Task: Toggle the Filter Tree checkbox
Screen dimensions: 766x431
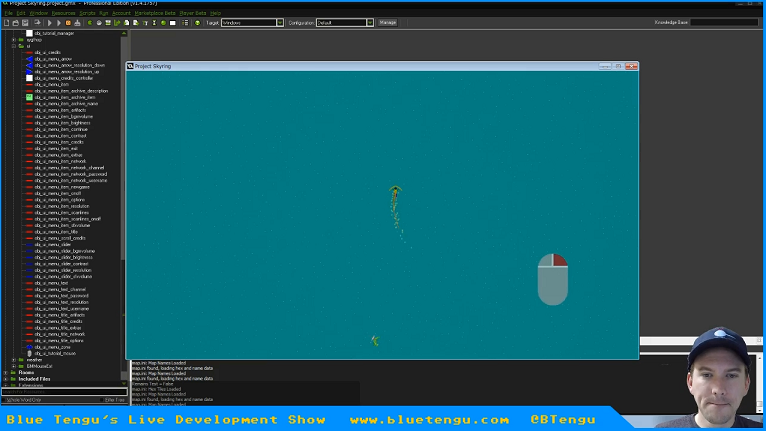Action: click(102, 400)
